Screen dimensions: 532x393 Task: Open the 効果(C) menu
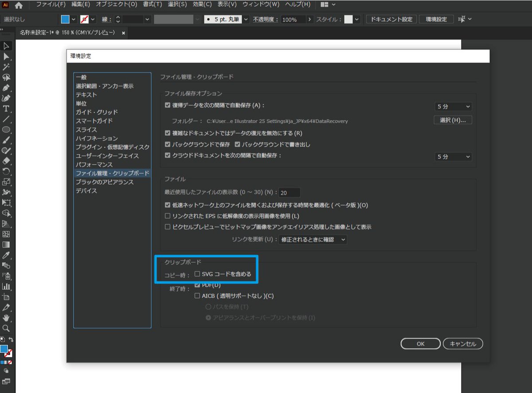tap(202, 4)
